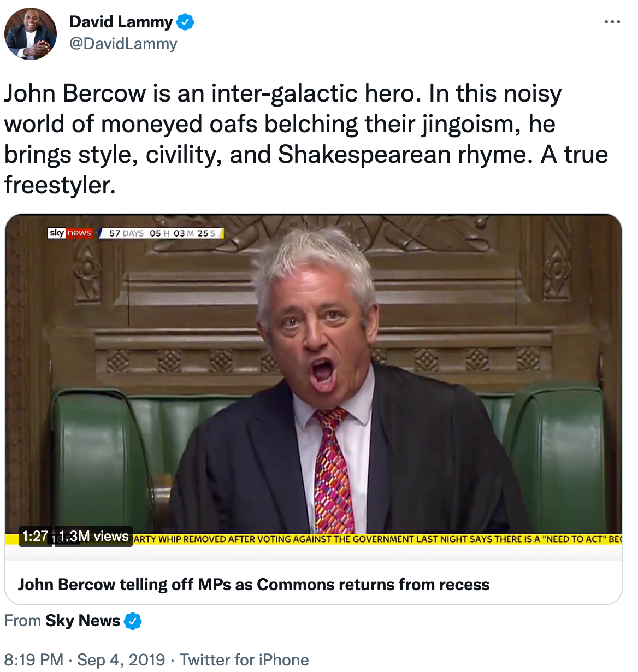Click the Sky News logo in video

(x=70, y=233)
